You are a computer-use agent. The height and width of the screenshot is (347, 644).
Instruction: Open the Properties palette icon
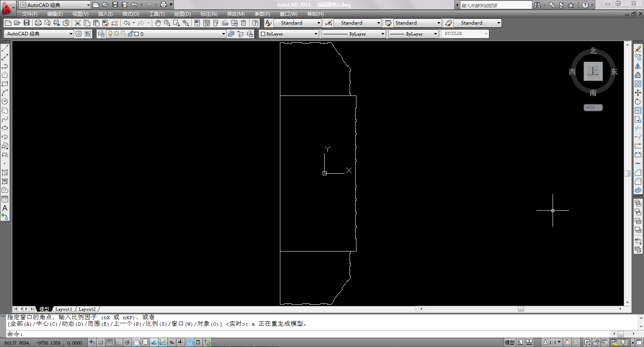197,23
